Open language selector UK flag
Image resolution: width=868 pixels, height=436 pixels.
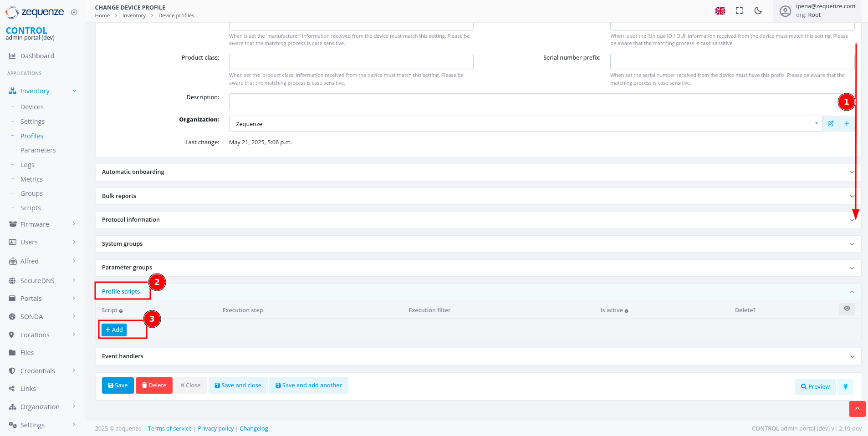click(720, 11)
